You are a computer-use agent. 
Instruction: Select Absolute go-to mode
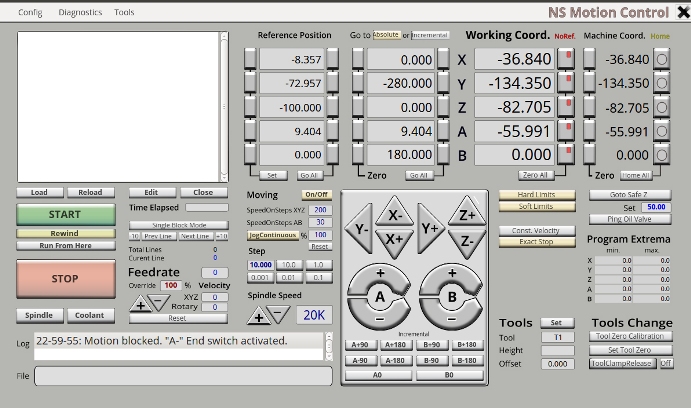[x=386, y=35]
